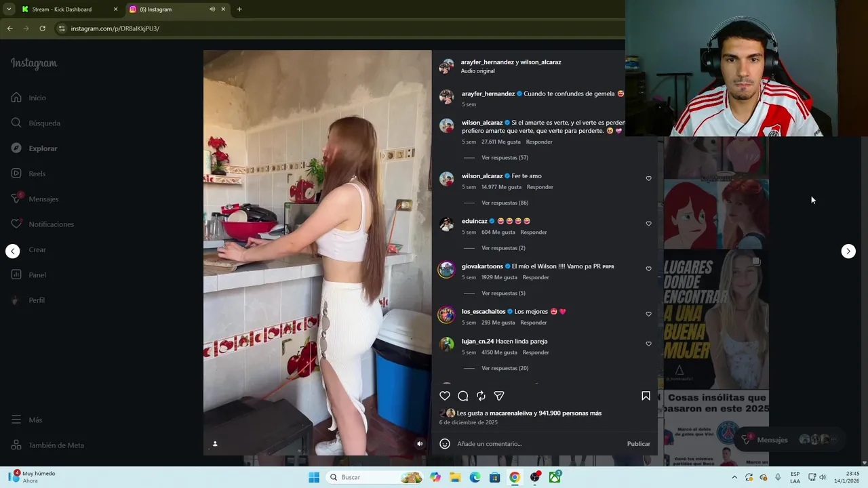
Task: Open Microsoft Store from taskbar
Action: (x=495, y=477)
